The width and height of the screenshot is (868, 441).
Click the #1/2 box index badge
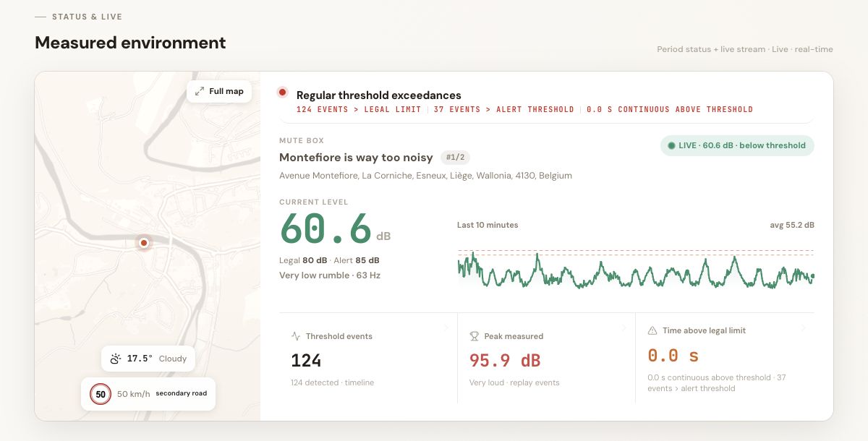tap(455, 157)
